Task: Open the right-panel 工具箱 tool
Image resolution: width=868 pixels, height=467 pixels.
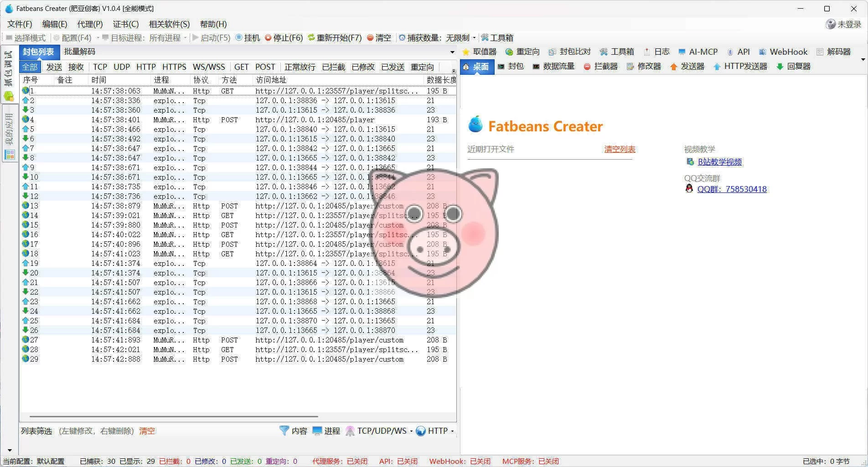Action: point(617,52)
